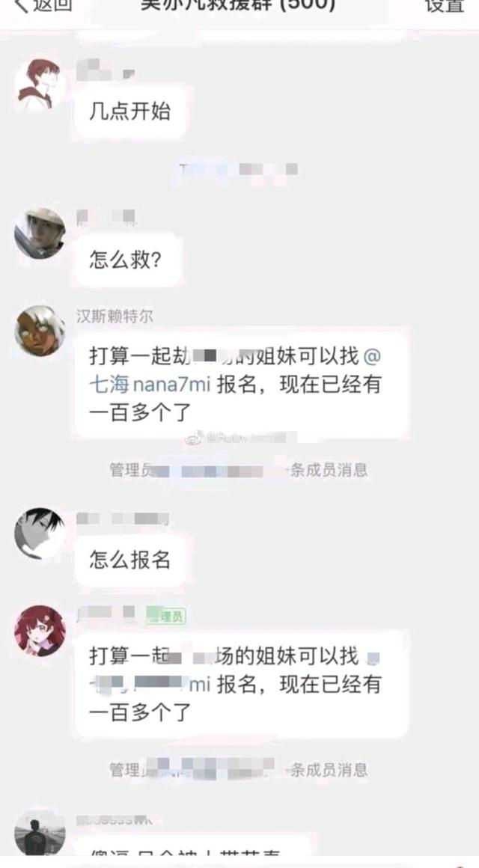This screenshot has width=479, height=868.
Task: Open the 设置 settings button
Action: (x=444, y=5)
